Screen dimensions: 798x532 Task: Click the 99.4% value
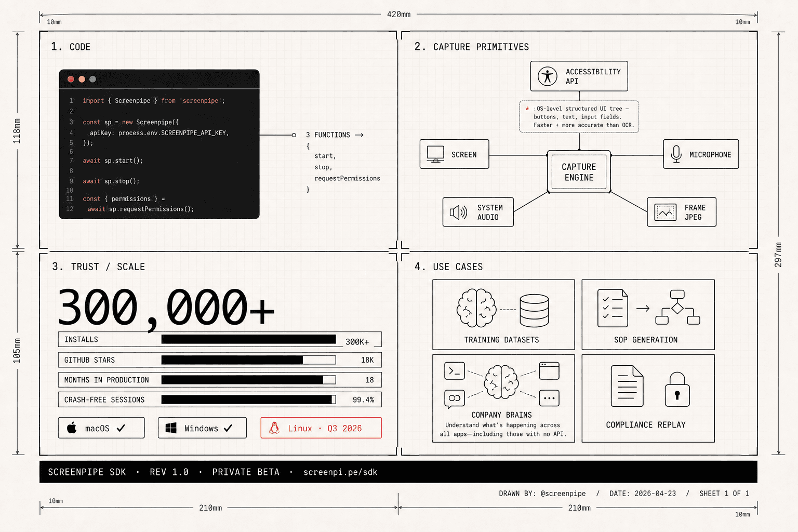click(363, 400)
